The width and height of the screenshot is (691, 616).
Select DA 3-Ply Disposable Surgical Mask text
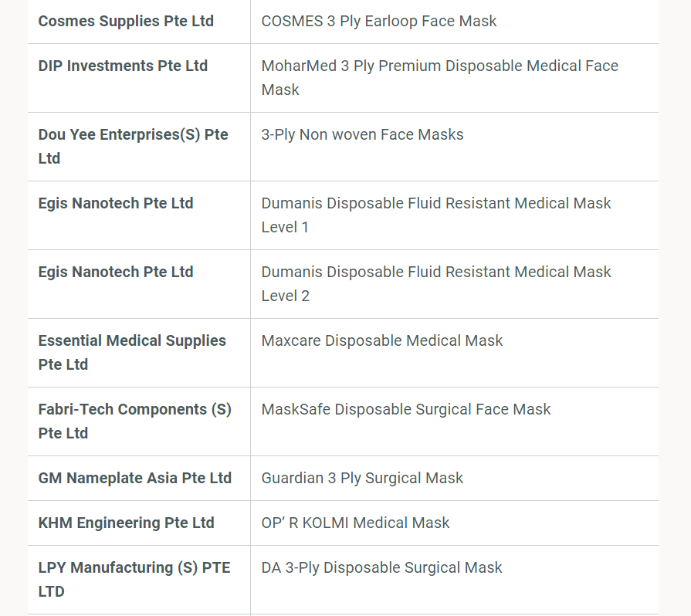pos(381,568)
